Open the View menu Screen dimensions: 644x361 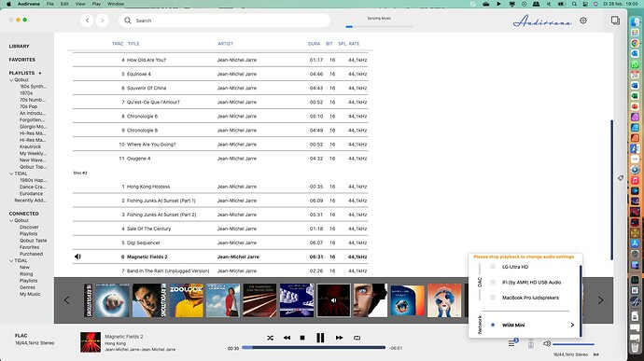click(x=80, y=4)
